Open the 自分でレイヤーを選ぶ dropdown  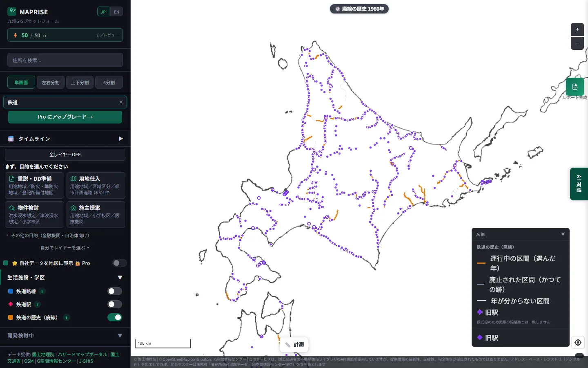[x=65, y=248]
